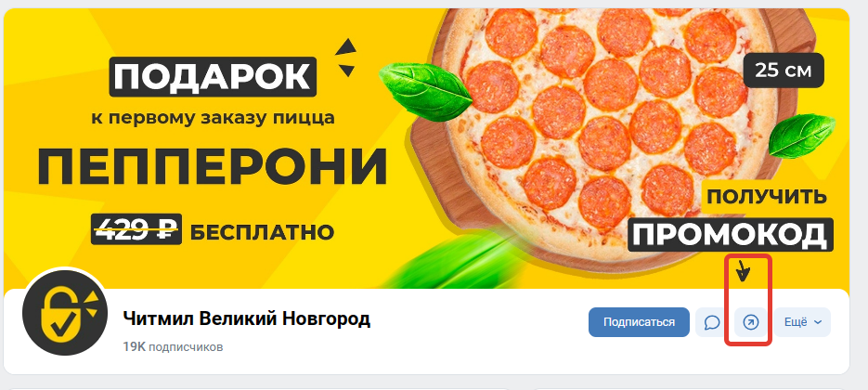The height and width of the screenshot is (390, 868).
Task: Click the Подписаться subscribe button
Action: point(639,322)
